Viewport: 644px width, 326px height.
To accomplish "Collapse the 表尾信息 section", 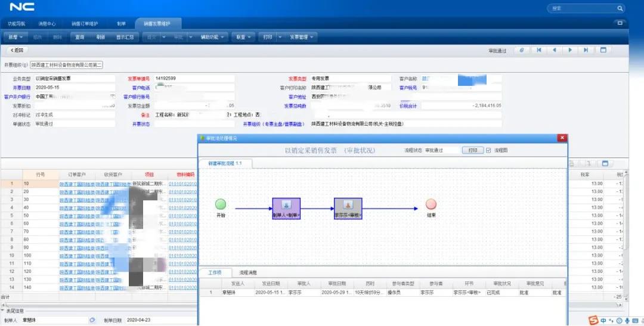I will point(3,312).
